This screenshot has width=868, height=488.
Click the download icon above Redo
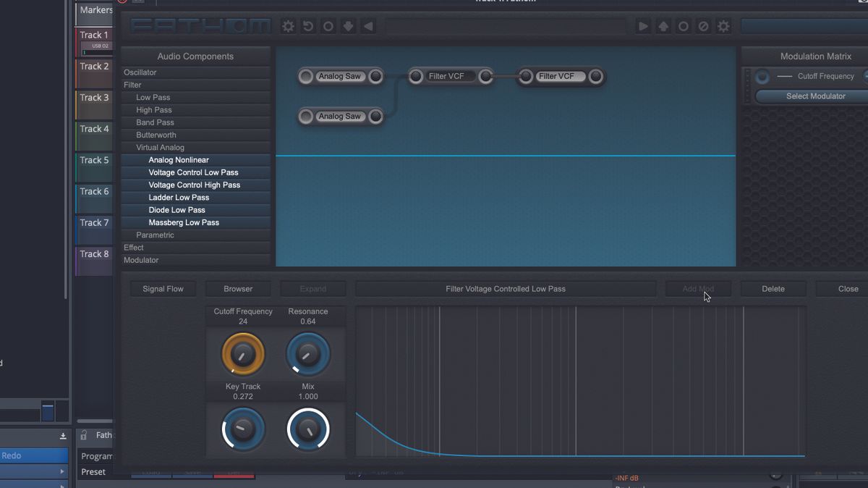(63, 436)
